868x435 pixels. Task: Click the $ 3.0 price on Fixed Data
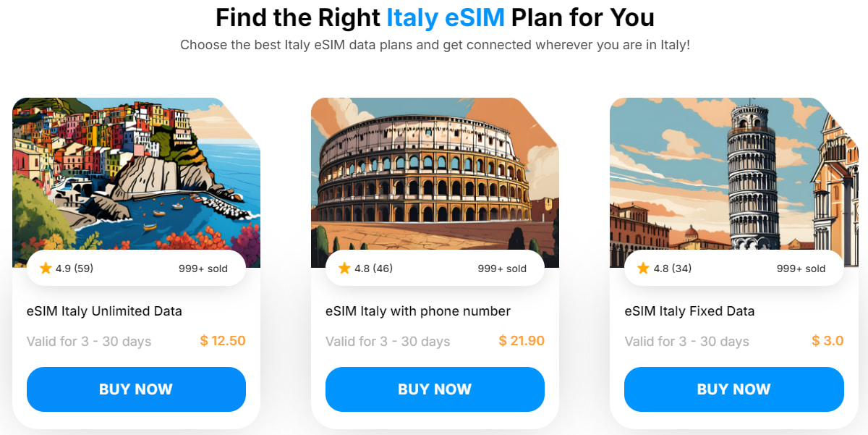pos(827,340)
